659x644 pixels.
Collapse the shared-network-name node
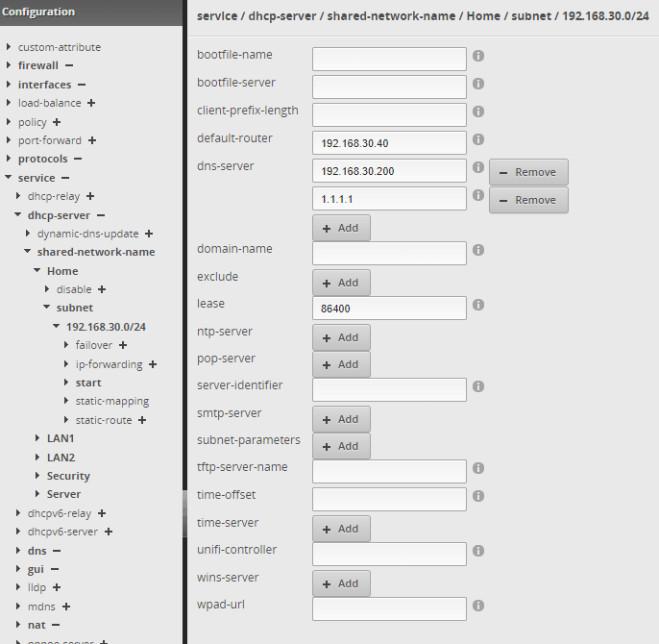27,252
